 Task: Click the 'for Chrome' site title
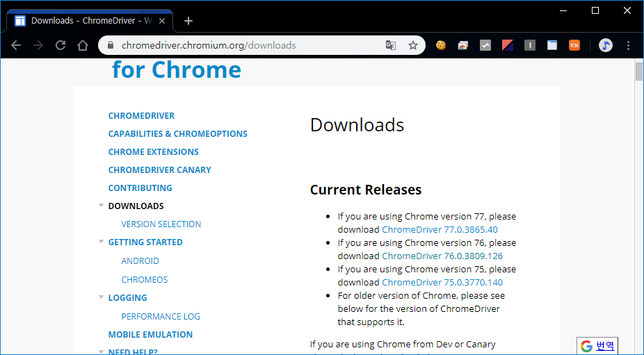(177, 69)
